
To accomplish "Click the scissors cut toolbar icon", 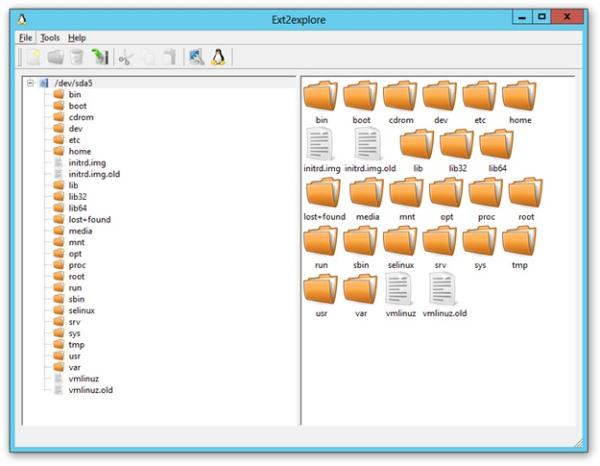I will (x=126, y=58).
